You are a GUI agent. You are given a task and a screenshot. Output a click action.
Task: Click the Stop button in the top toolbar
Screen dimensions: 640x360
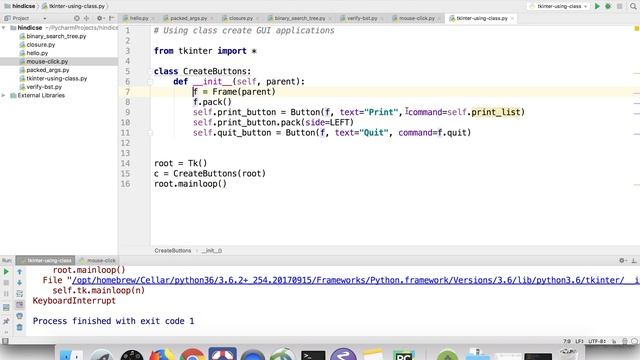620,6
